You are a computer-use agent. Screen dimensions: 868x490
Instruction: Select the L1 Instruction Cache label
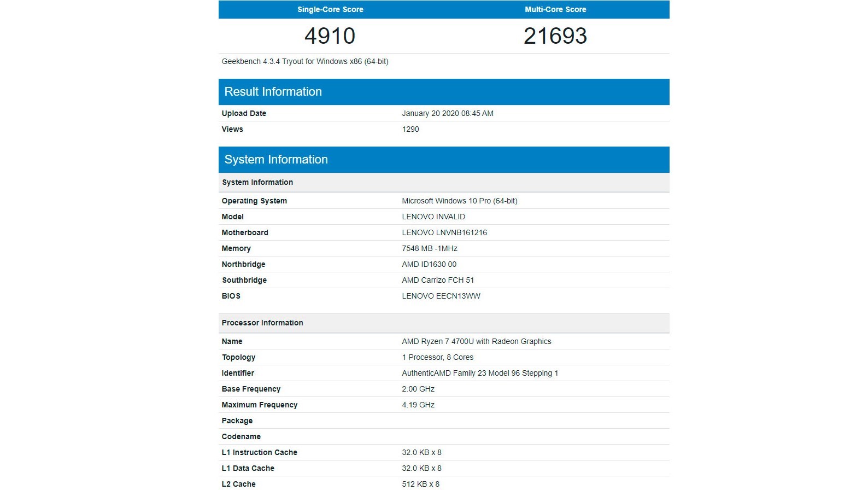(x=260, y=452)
